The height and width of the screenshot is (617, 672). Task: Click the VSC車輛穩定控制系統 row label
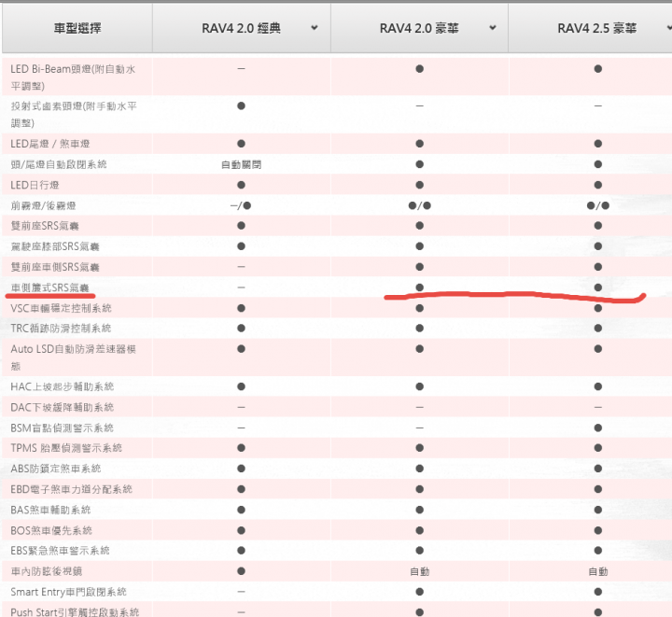pos(61,308)
